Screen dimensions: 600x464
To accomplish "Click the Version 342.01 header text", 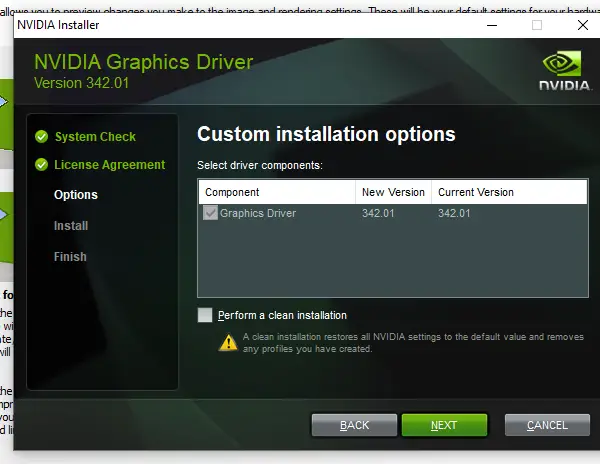I will click(82, 83).
